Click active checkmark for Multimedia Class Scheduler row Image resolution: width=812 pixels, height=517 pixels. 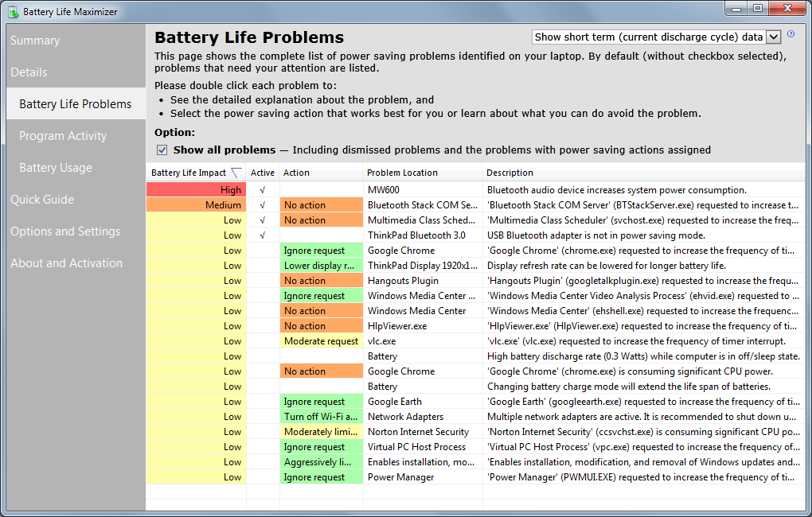(263, 220)
